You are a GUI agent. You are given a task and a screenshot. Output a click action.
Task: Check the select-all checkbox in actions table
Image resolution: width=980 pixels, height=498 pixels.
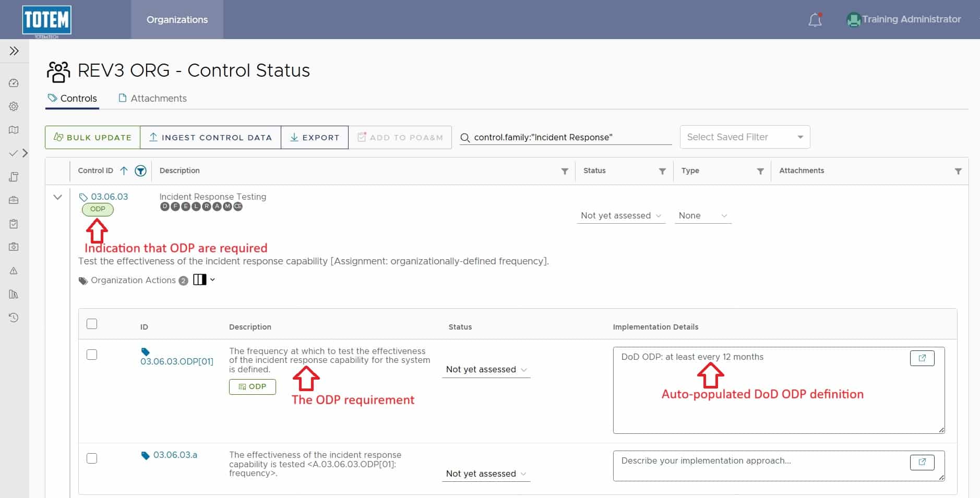coord(92,324)
